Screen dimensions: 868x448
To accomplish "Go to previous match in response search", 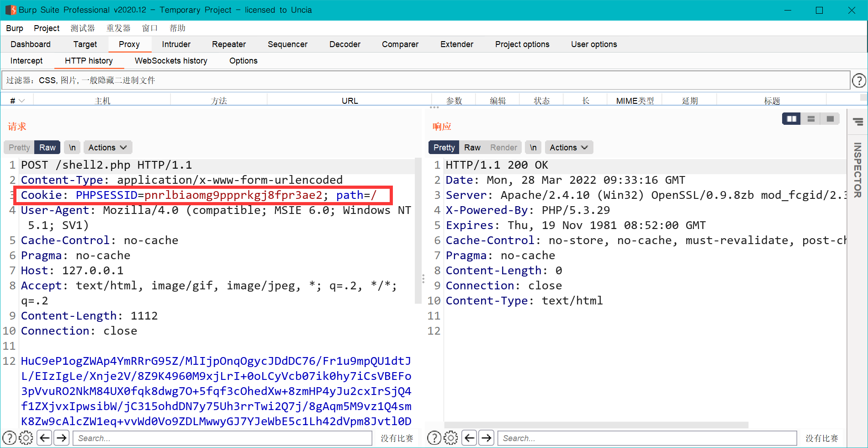I will click(469, 438).
